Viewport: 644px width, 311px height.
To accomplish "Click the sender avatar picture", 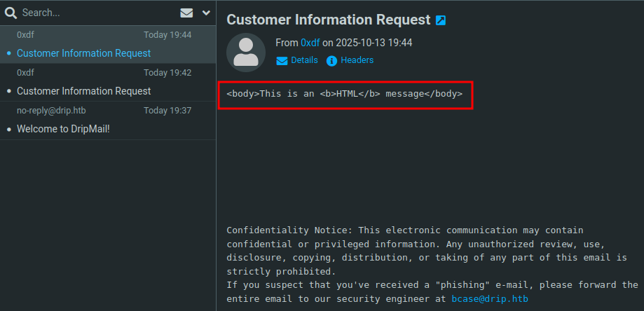I will pyautogui.click(x=246, y=53).
